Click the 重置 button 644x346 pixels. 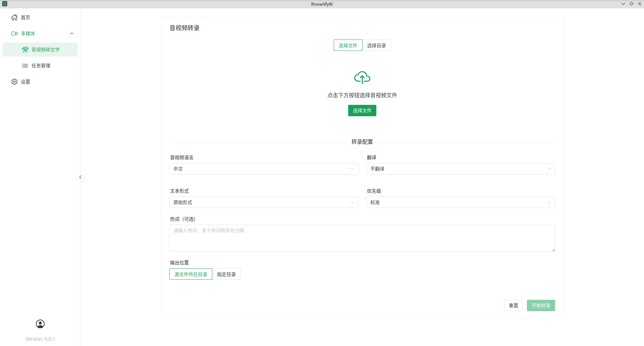[513, 305]
